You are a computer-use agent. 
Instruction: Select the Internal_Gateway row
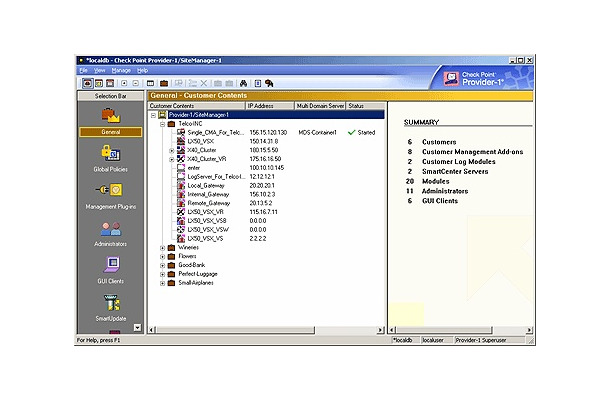coord(208,194)
